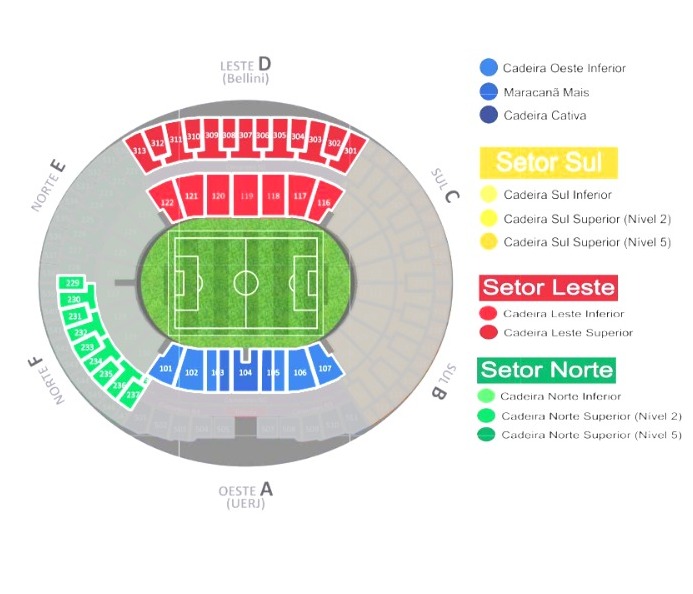Click the red Cadeira Leste Superior dot

pyautogui.click(x=488, y=332)
